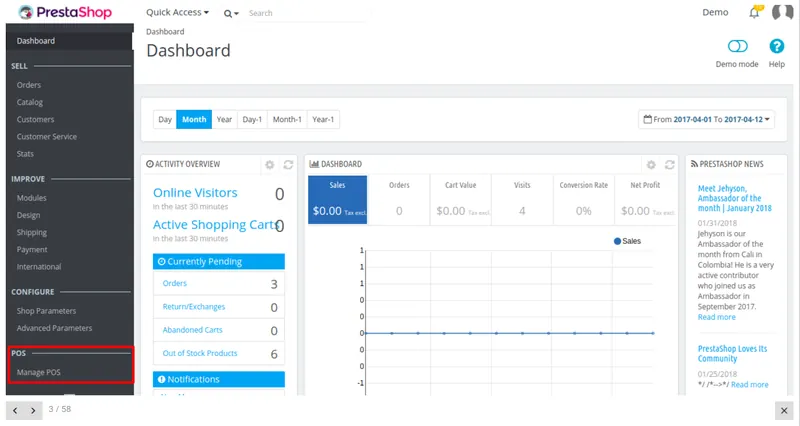800x426 pixels.
Task: Open the date range picker dropdown
Action: (706, 119)
